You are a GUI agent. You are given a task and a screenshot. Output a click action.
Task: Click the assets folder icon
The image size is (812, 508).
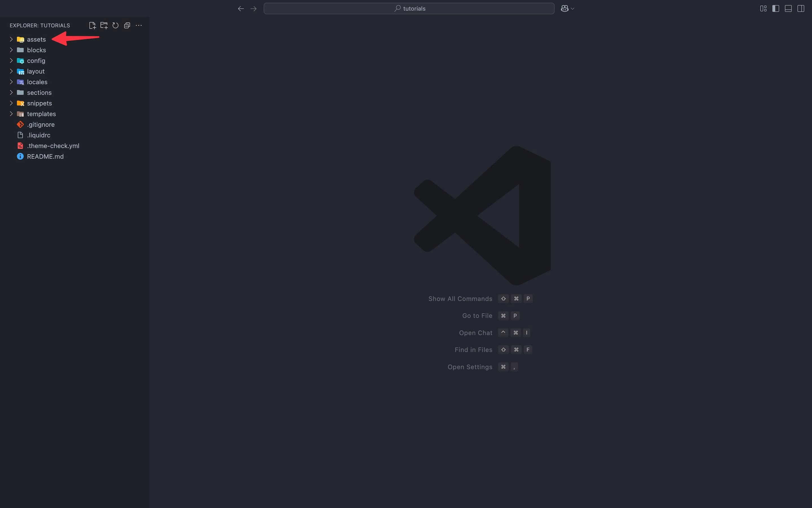point(21,40)
